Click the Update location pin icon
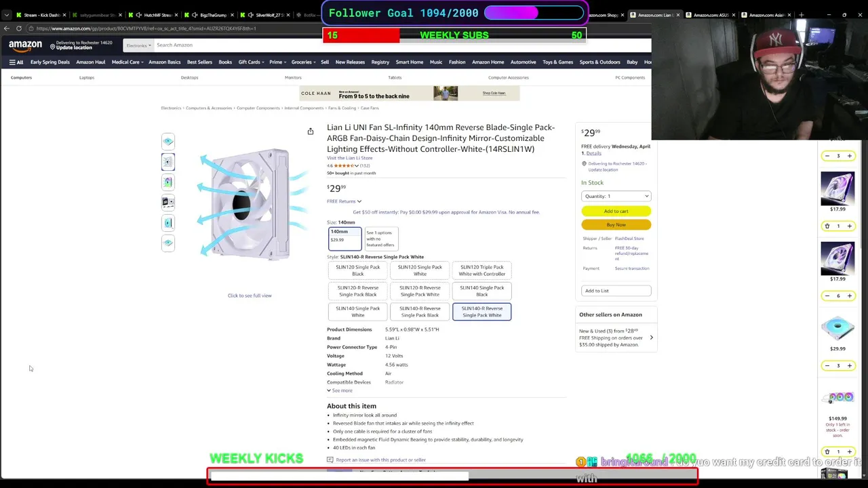Viewport: 868px width, 488px height. pyautogui.click(x=52, y=45)
